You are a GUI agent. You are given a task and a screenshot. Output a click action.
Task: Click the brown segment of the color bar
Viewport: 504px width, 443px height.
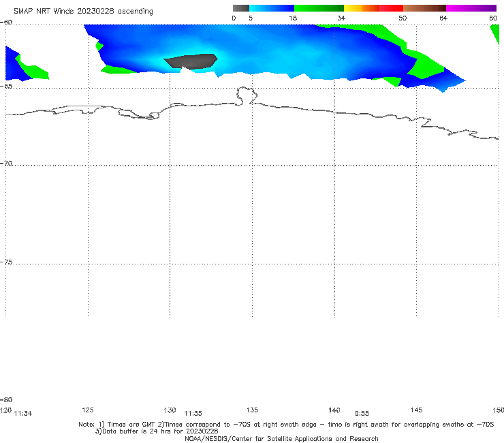424,8
